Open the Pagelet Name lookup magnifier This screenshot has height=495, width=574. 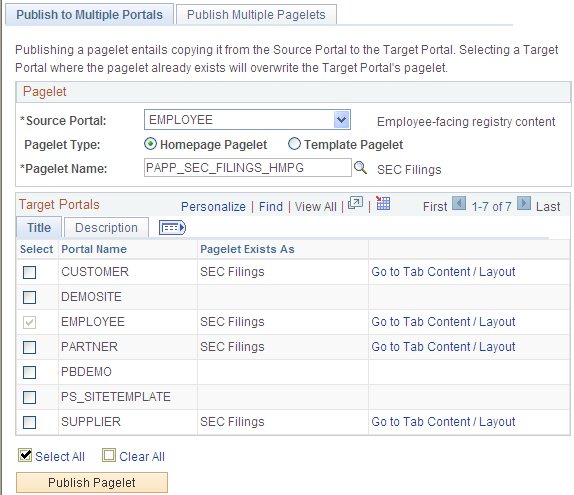point(360,168)
